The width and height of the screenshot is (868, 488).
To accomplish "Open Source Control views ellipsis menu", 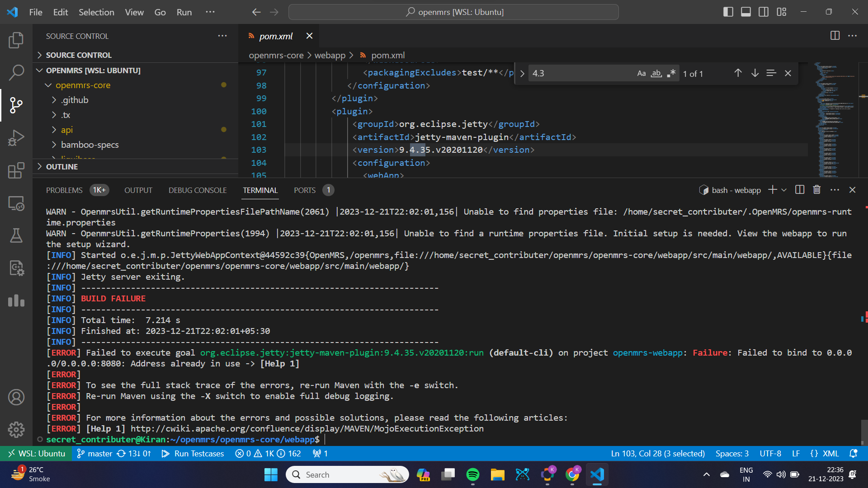I will pos(222,36).
